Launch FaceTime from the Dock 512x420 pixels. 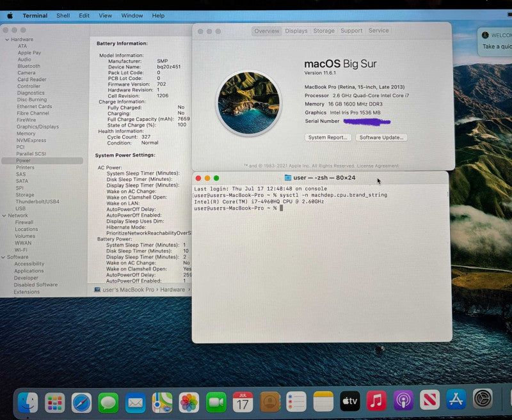[x=216, y=402]
